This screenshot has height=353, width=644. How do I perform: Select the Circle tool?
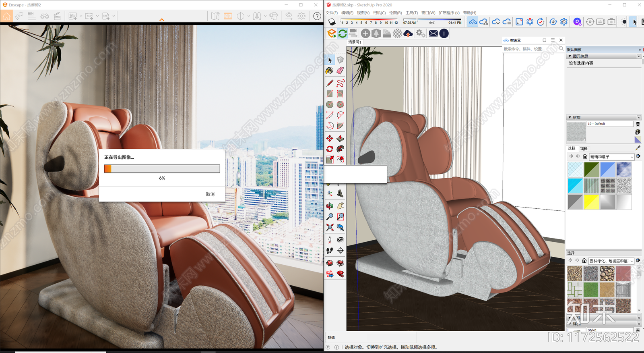coord(330,104)
